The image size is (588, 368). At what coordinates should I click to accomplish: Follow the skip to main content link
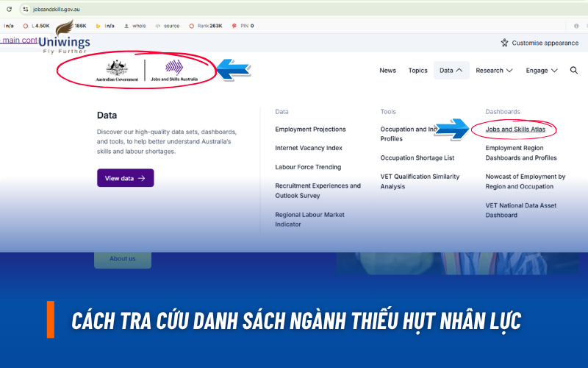click(19, 40)
